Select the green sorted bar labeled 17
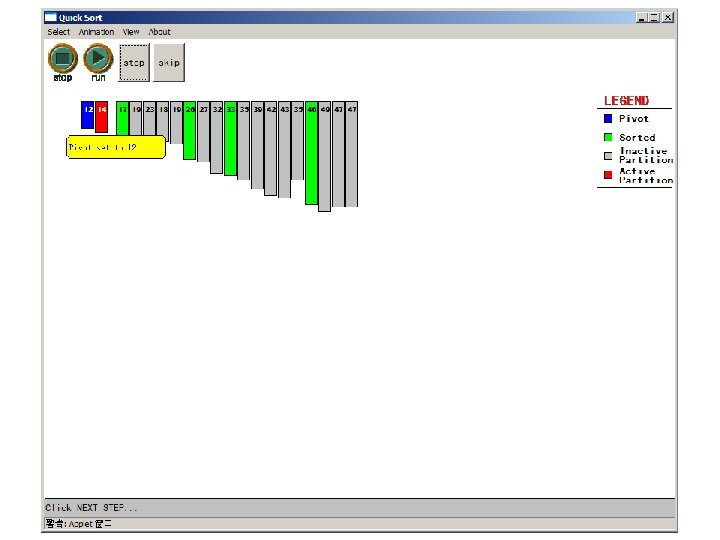Image resolution: width=720 pixels, height=540 pixels. pos(123,118)
